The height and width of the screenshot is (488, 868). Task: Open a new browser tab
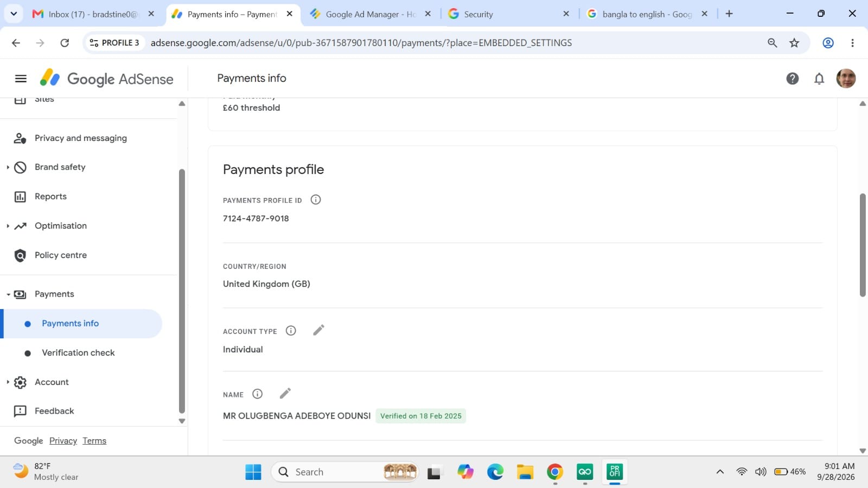click(729, 14)
